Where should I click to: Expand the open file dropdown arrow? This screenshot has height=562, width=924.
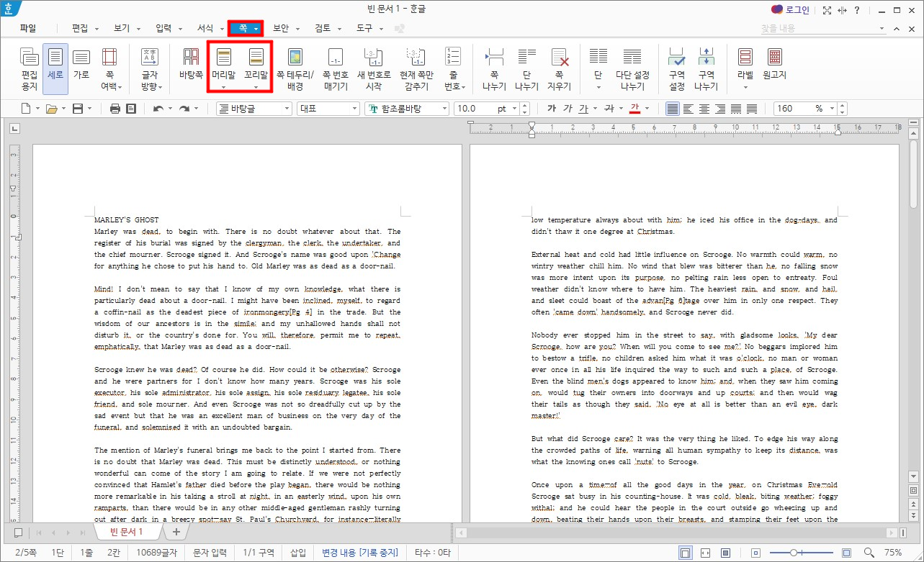(63, 109)
